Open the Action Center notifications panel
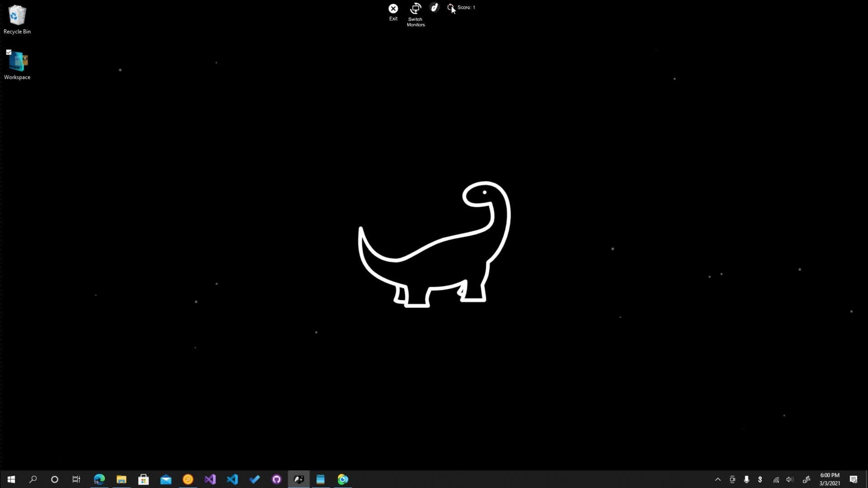This screenshot has width=868, height=488. click(x=853, y=479)
